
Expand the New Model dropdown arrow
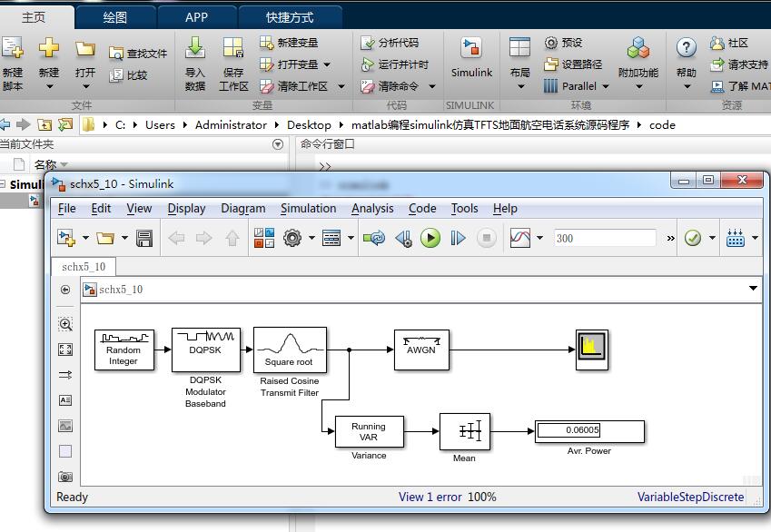coord(85,239)
